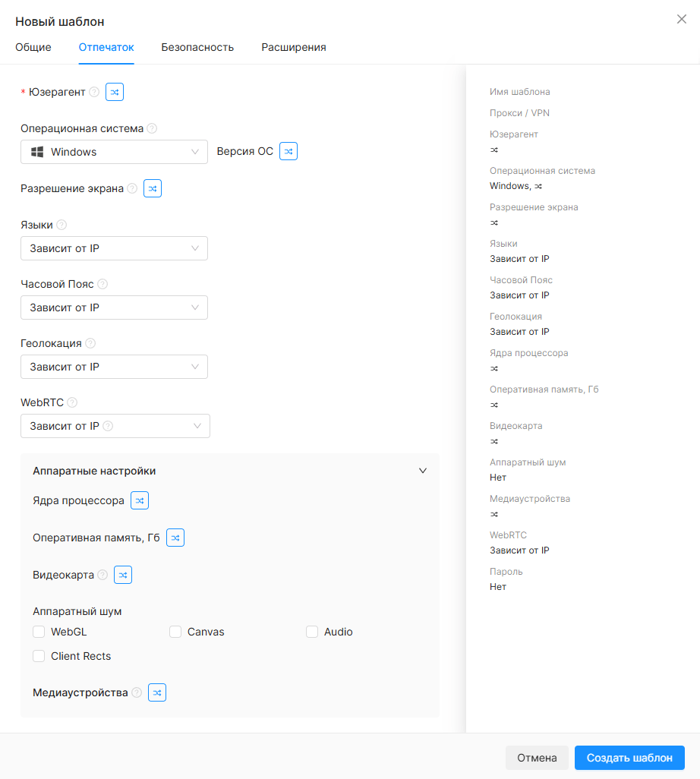
Task: Click Пароль label in summary panel
Action: click(x=506, y=571)
